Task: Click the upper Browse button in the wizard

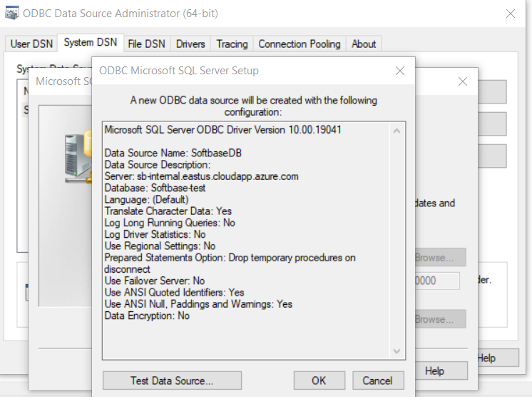Action: click(440, 258)
